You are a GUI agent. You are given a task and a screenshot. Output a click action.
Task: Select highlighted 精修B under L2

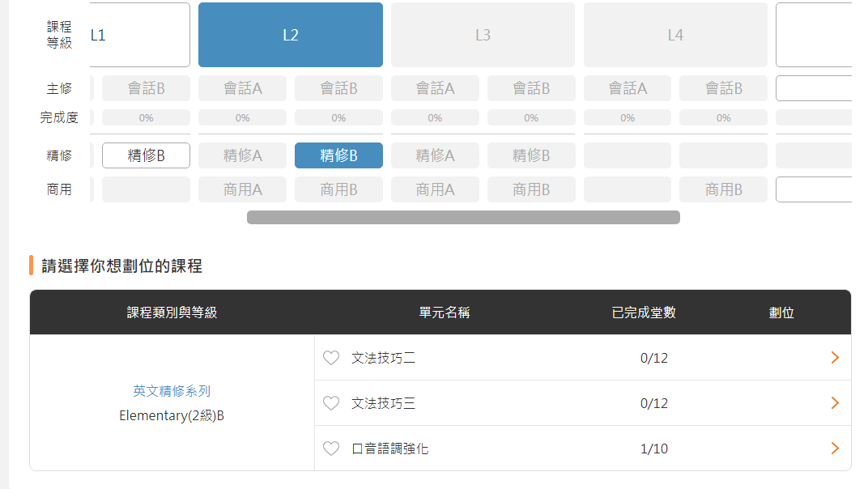click(x=338, y=155)
